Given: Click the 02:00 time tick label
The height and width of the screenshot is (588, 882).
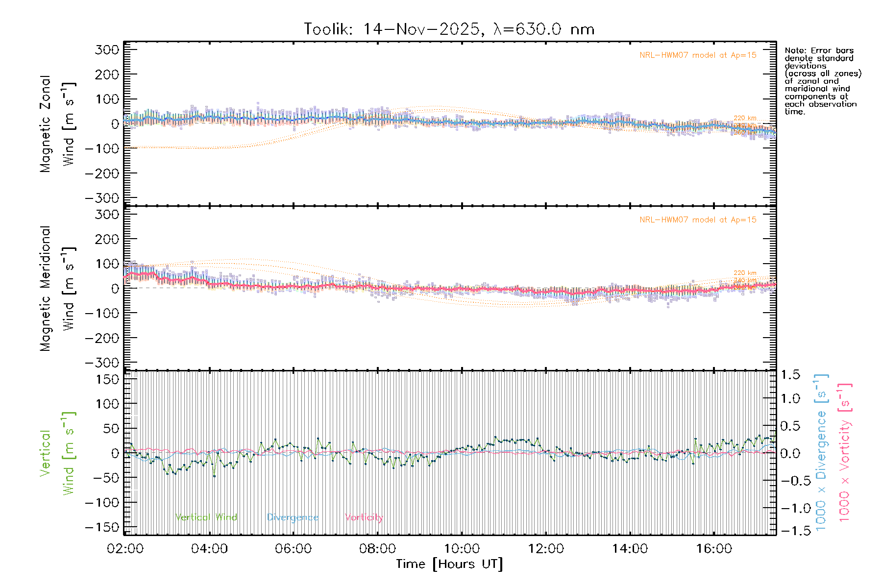Looking at the screenshot, I should (x=125, y=549).
